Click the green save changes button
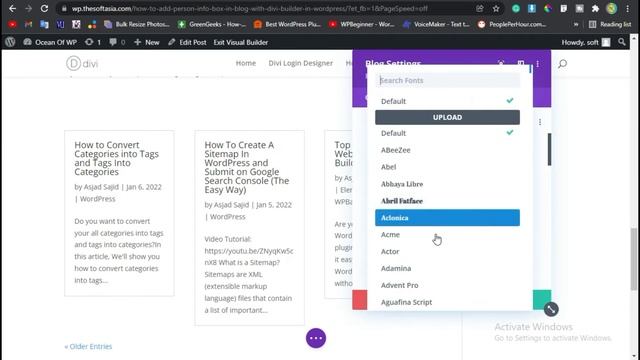The image size is (640, 360). pos(542,300)
